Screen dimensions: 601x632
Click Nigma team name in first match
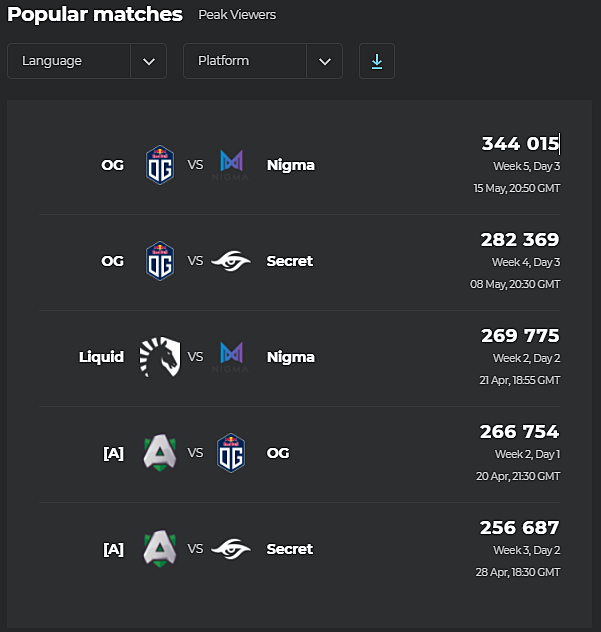coord(291,165)
